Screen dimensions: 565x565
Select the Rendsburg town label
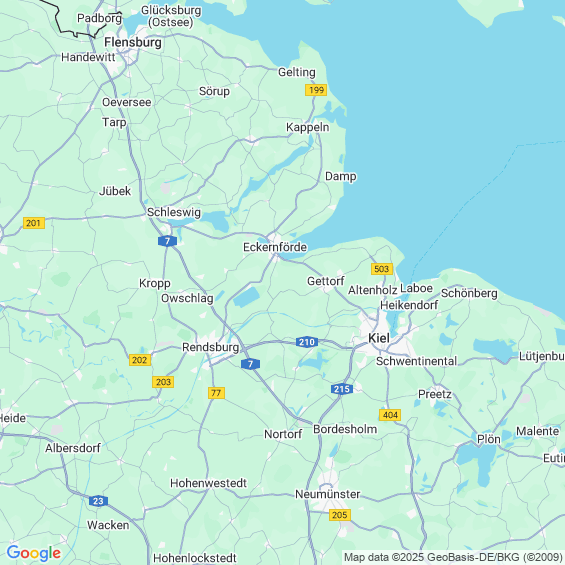[210, 347]
